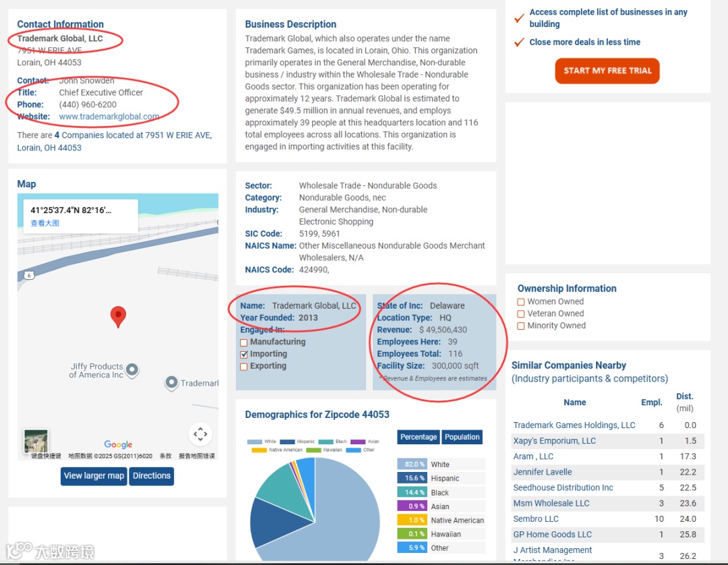Viewport: 728px width, 565px height.
Task: Open Seedhouse Distribution Inc link
Action: coord(563,487)
